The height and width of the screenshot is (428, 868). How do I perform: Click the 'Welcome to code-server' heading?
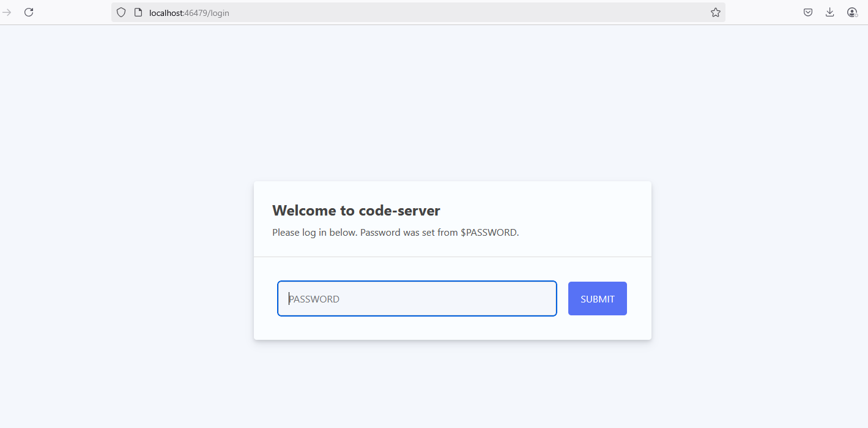click(x=355, y=211)
